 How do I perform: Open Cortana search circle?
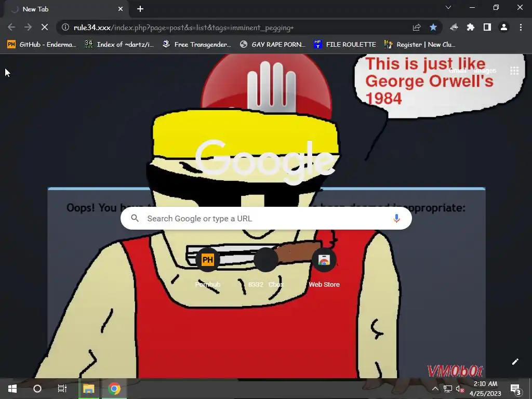[37, 389]
